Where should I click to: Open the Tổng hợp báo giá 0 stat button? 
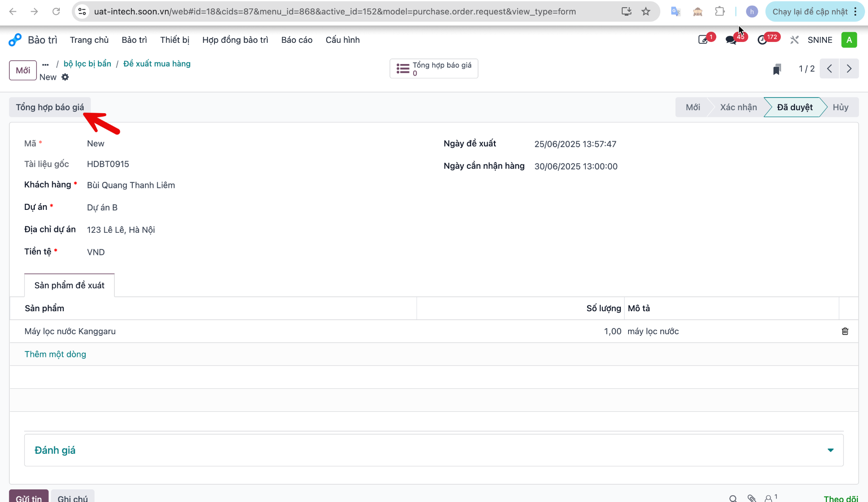(x=434, y=69)
